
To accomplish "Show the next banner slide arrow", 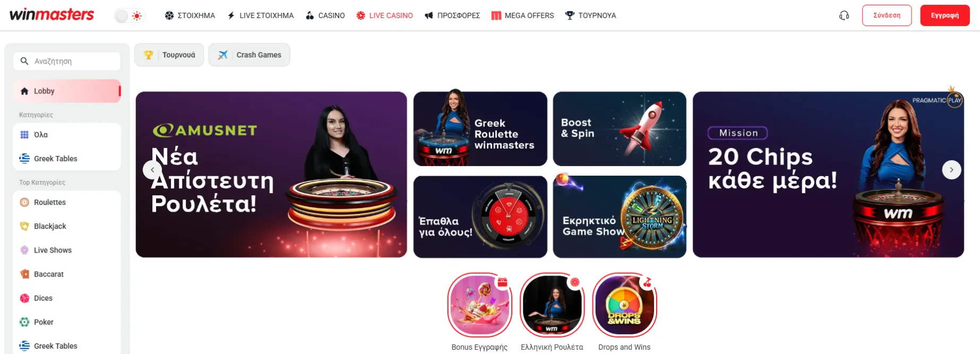I will (x=951, y=170).
